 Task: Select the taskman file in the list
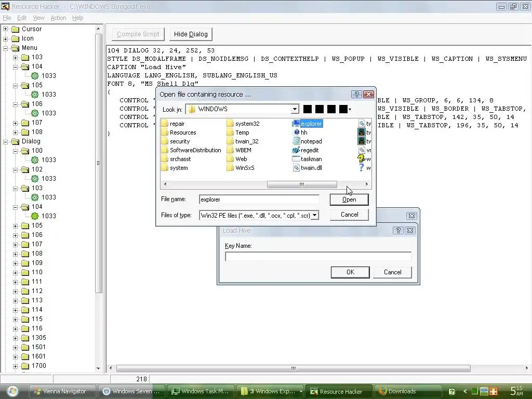click(308, 159)
